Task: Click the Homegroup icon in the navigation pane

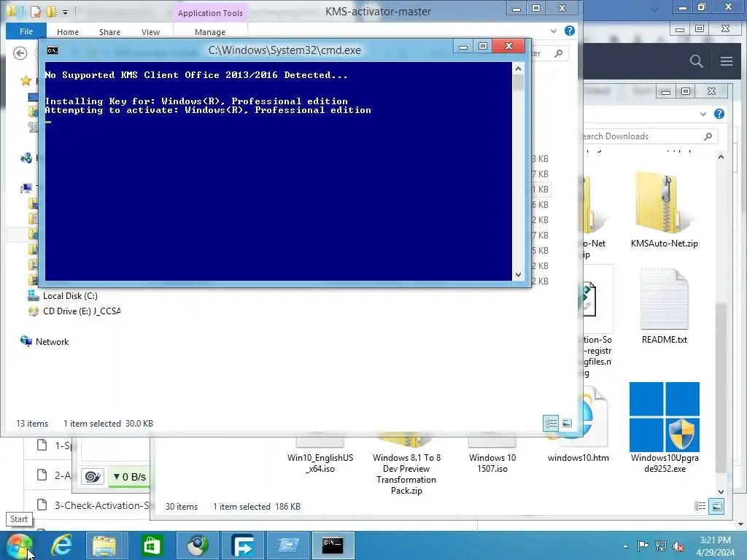Action: click(x=26, y=158)
